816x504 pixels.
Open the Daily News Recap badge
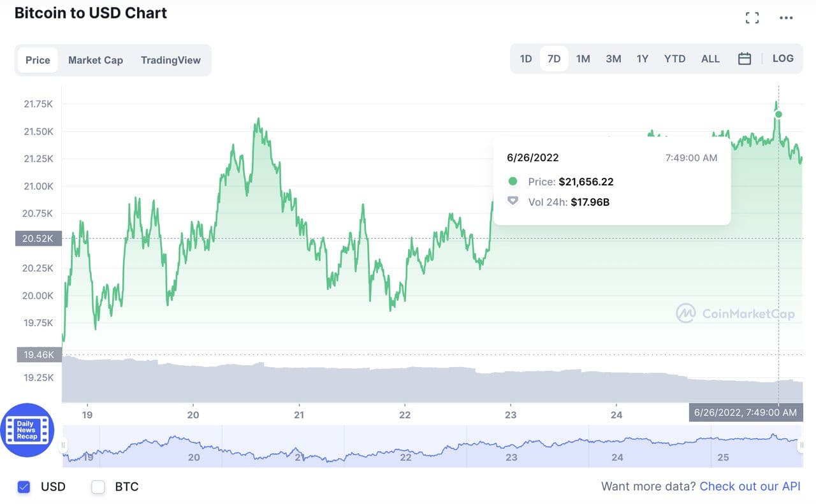27,430
